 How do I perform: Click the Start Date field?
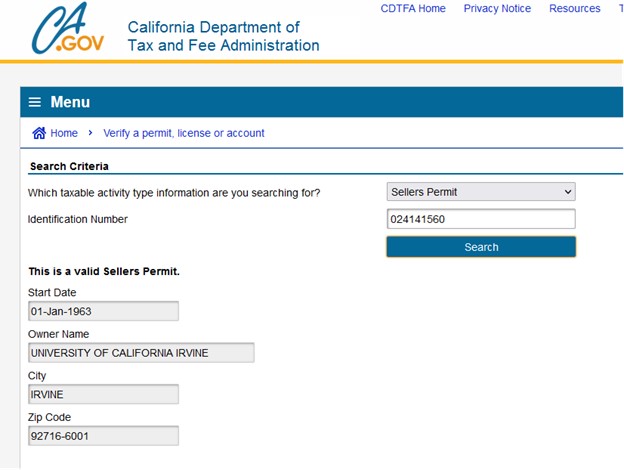pyautogui.click(x=103, y=311)
